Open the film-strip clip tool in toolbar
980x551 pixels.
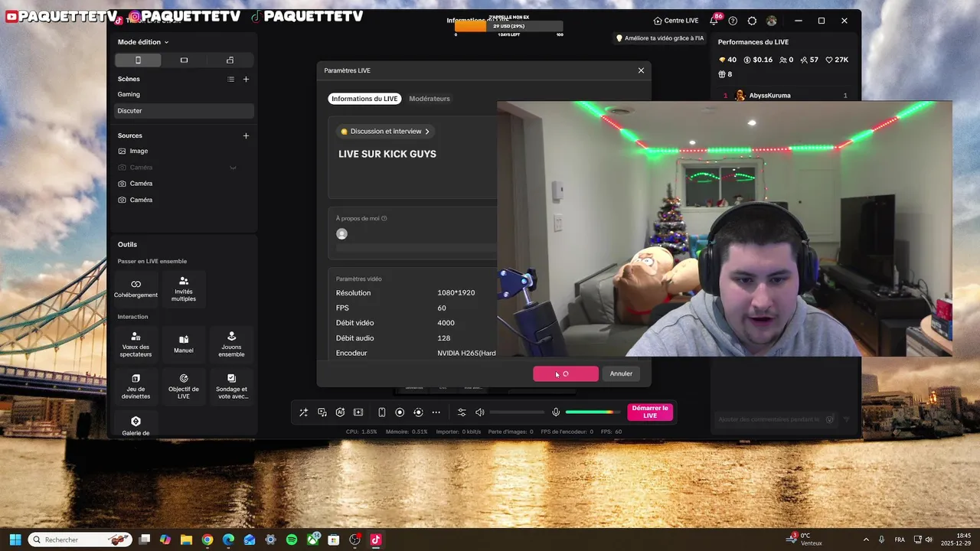(358, 412)
